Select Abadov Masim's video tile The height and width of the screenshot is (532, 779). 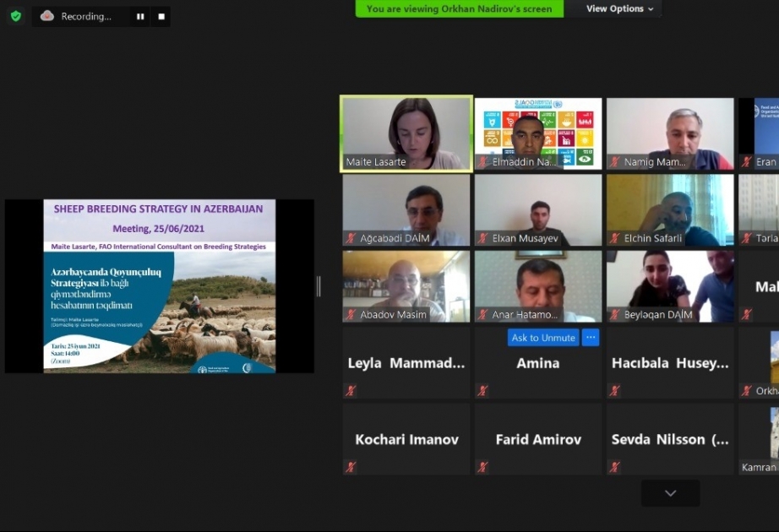pos(406,286)
